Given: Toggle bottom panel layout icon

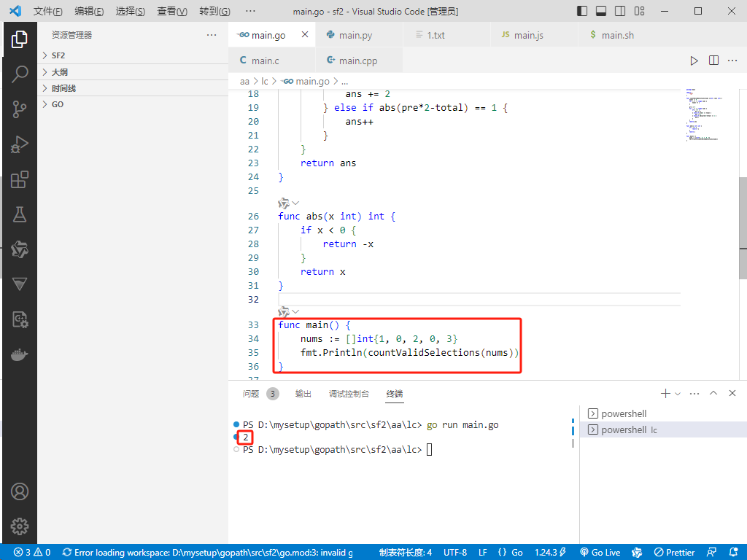Looking at the screenshot, I should (x=601, y=11).
